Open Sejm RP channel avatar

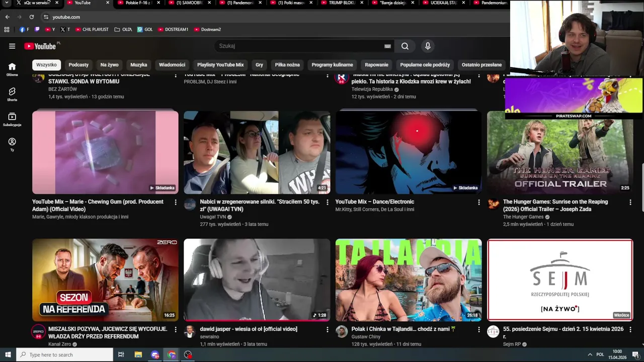(493, 331)
